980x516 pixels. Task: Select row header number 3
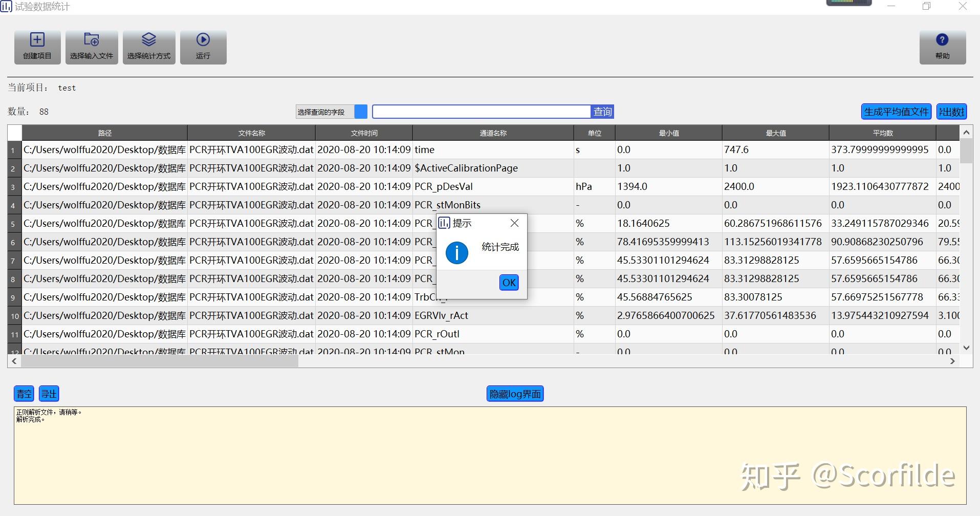14,187
